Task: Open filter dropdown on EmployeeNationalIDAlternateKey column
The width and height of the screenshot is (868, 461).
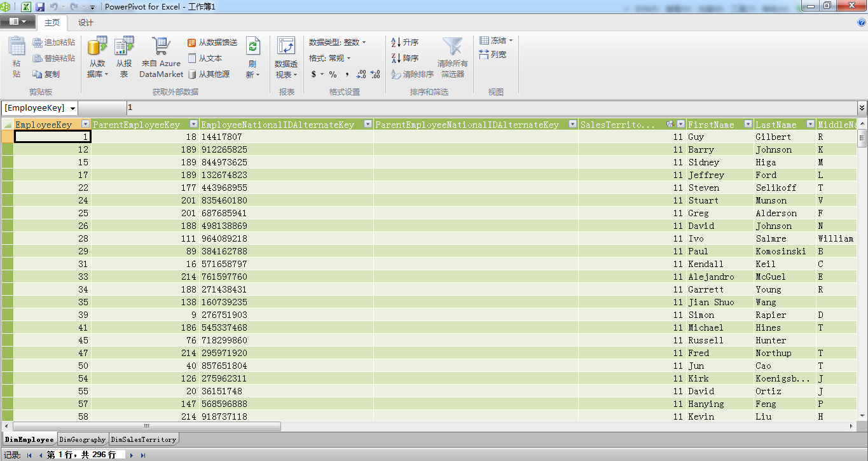Action: [368, 125]
